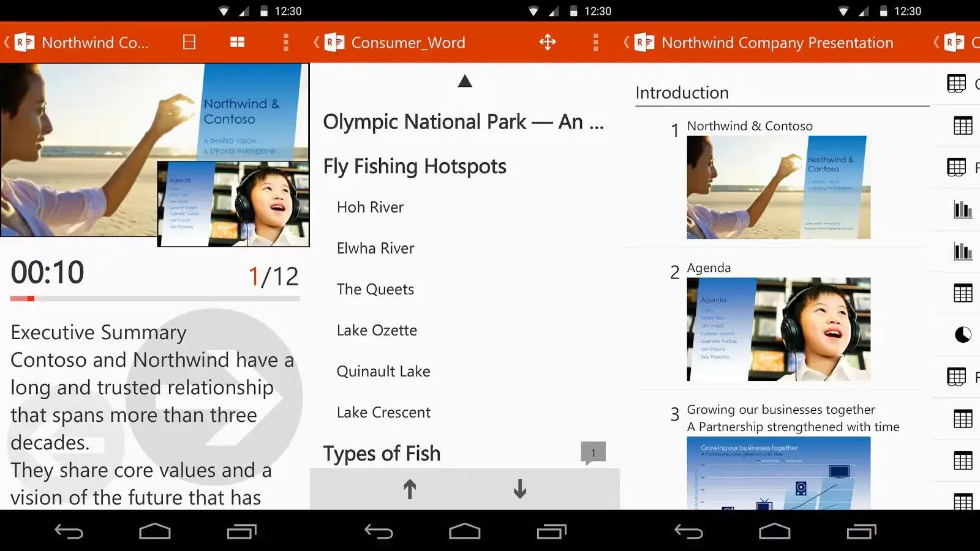The width and height of the screenshot is (980, 551).
Task: Tap the four-arrow move icon in Consumer_Word toolbar
Action: tap(547, 42)
